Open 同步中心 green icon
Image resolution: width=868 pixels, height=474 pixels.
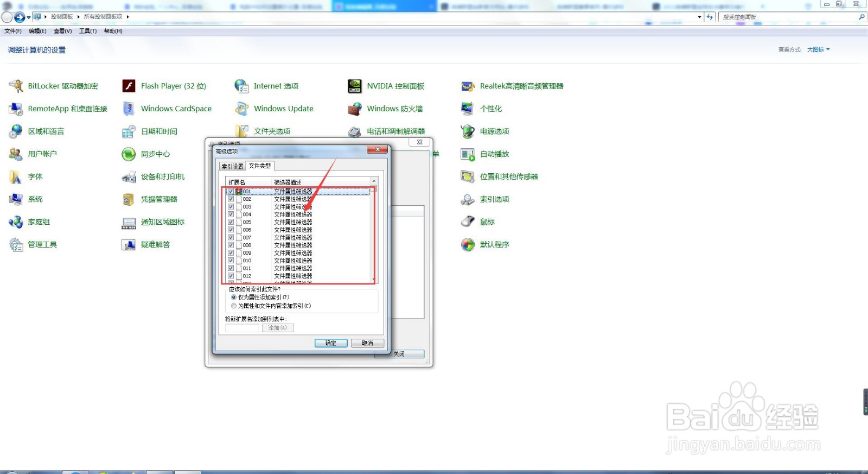129,154
